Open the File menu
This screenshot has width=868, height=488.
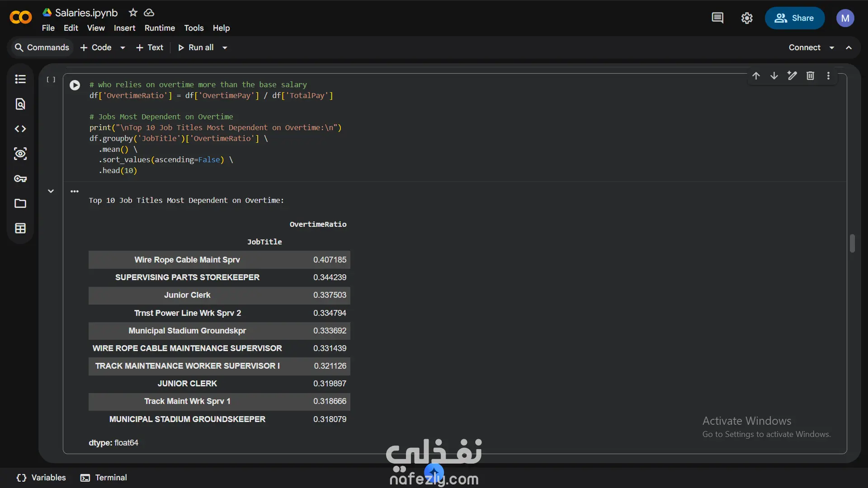tap(48, 28)
